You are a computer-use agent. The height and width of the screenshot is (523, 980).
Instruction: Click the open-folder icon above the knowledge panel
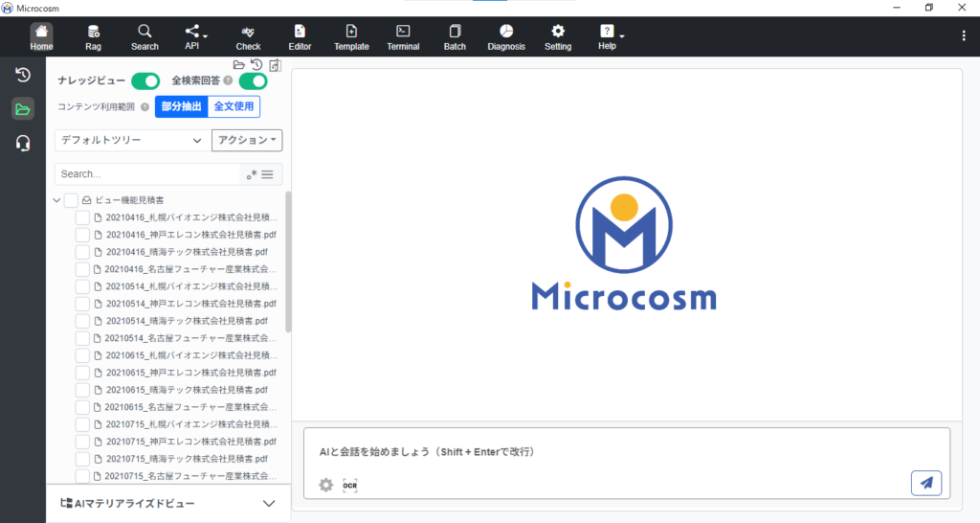(238, 64)
